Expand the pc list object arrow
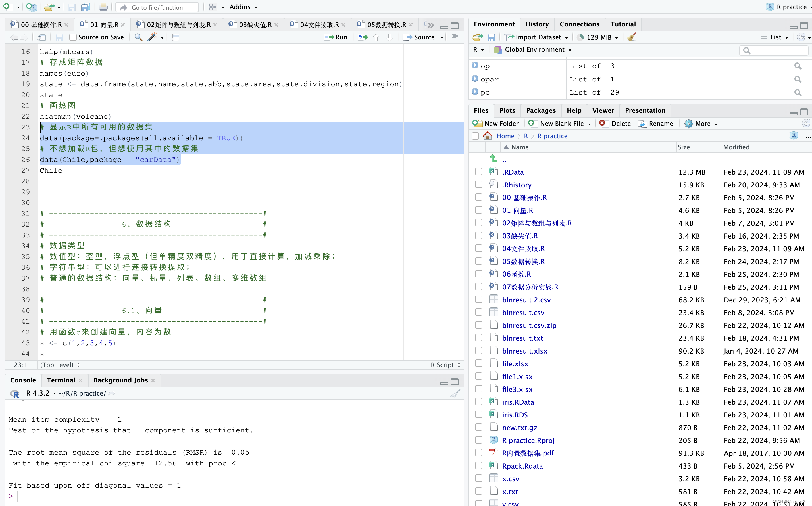812x506 pixels. (475, 91)
